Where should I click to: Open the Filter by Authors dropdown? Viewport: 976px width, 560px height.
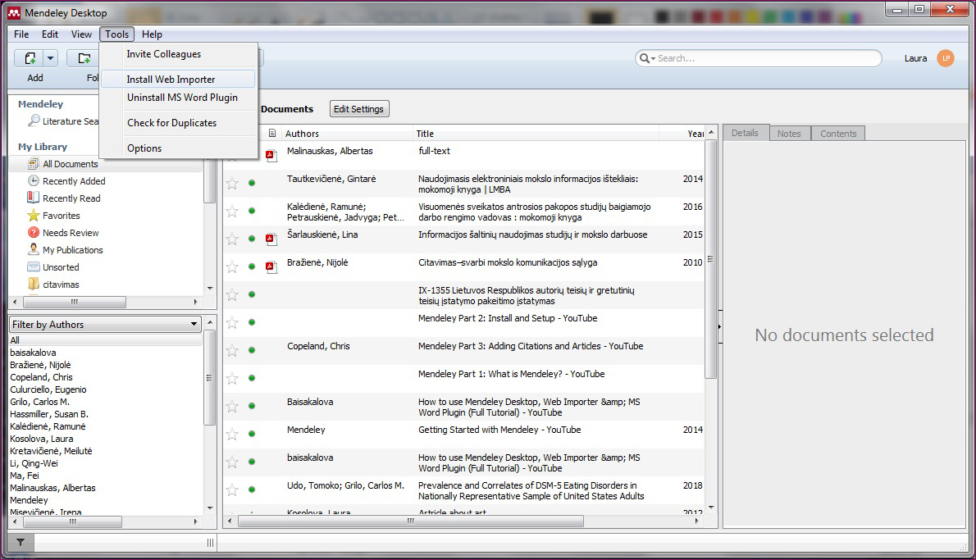click(105, 325)
